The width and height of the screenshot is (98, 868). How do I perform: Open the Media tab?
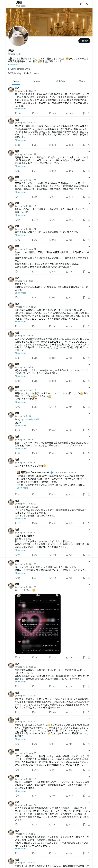click(x=82, y=81)
